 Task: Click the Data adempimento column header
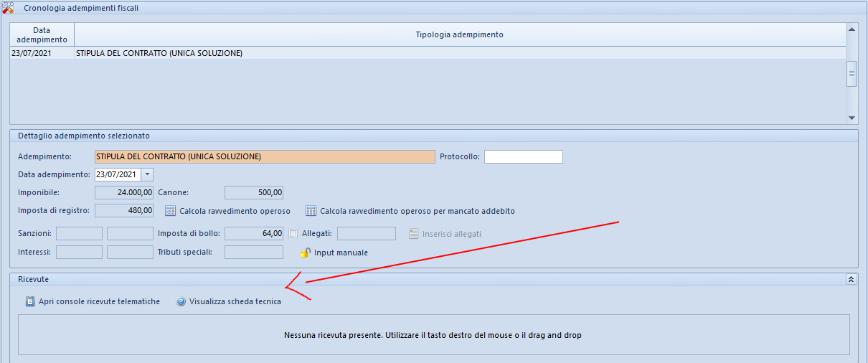(x=42, y=35)
